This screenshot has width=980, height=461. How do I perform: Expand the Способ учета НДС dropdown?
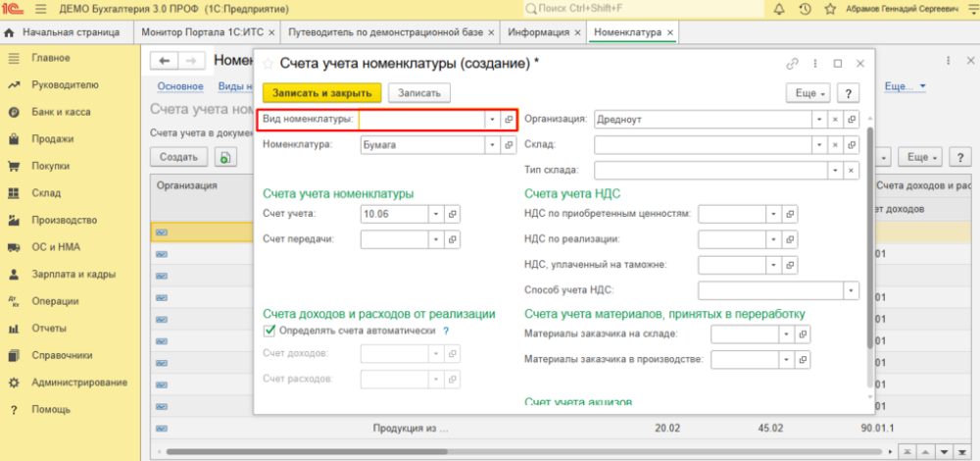(851, 290)
